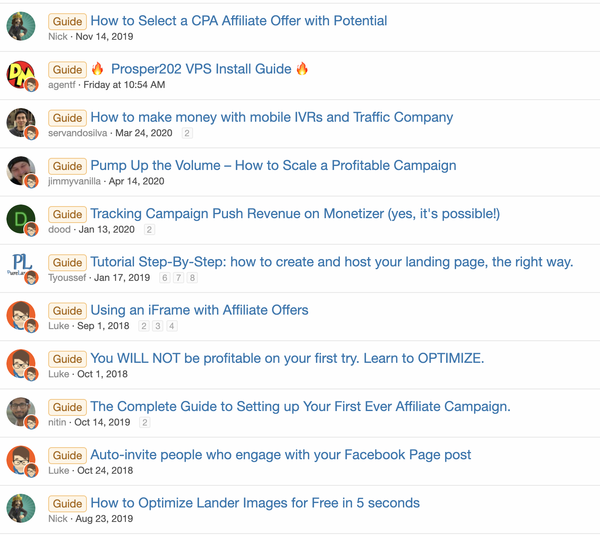The image size is (600, 536).
Task: Click Guide tag on the Optimize Lander Images thread
Action: point(67,503)
